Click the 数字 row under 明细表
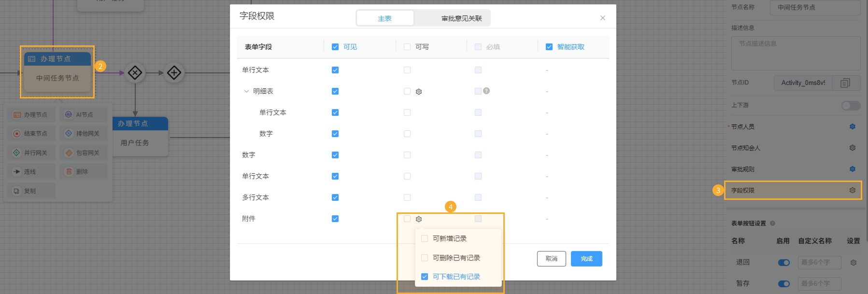This screenshot has height=294, width=868. click(x=266, y=134)
